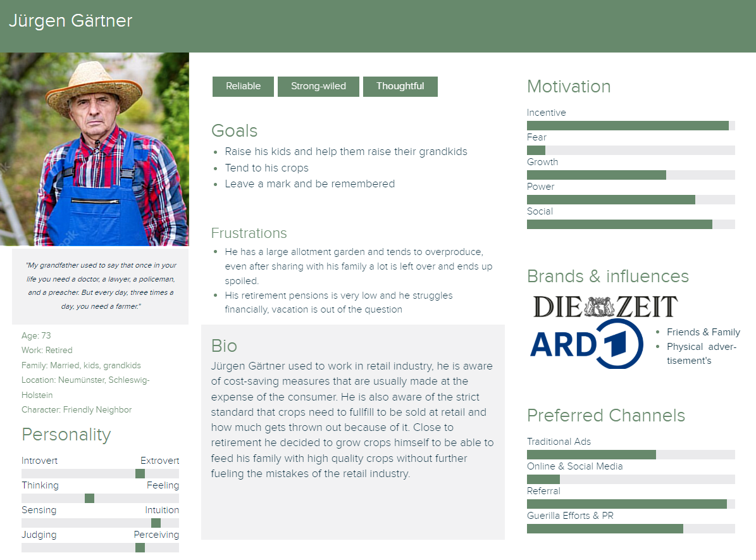The image size is (756, 560).
Task: Click the ARD 1 logo
Action: tap(586, 344)
